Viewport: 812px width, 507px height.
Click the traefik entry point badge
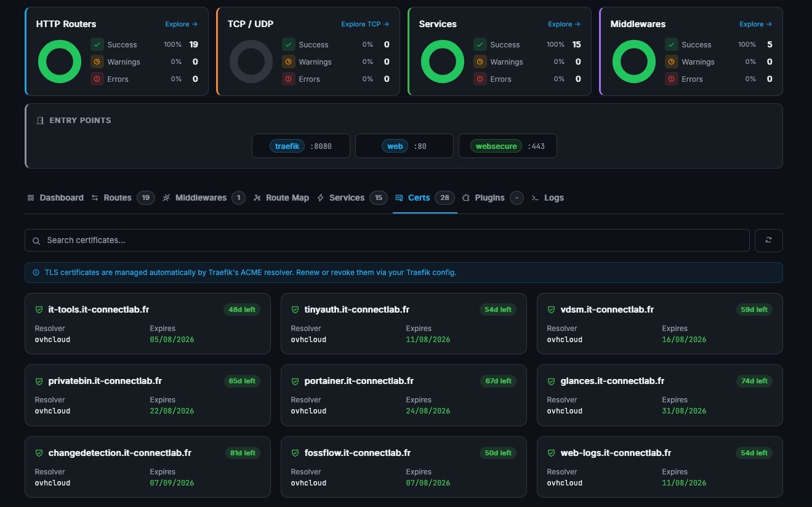[x=287, y=146]
